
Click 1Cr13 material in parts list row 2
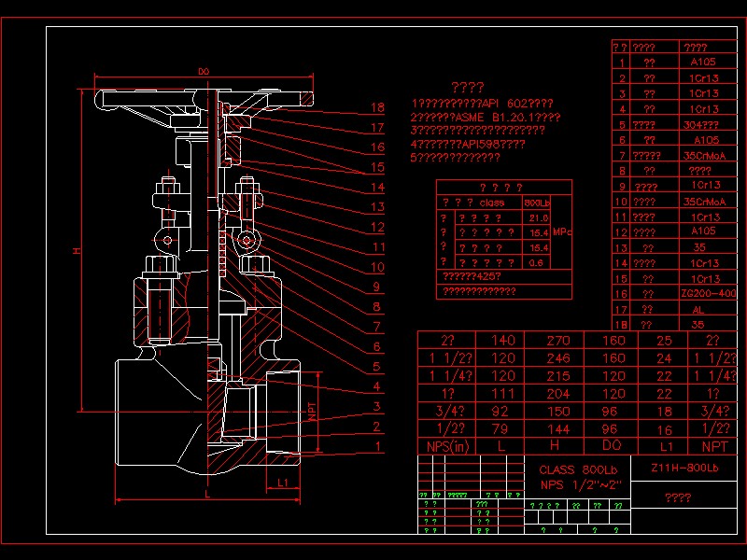(704, 78)
